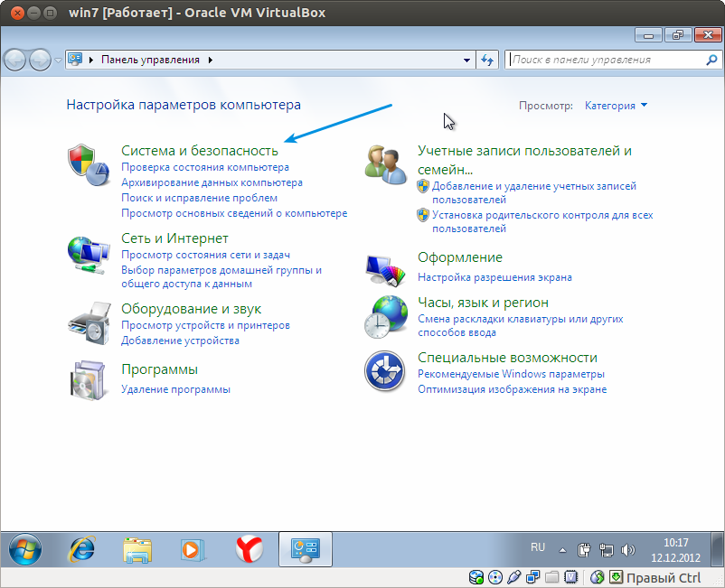Open the Категория view dropdown
This screenshot has width=725, height=588.
pyautogui.click(x=616, y=106)
